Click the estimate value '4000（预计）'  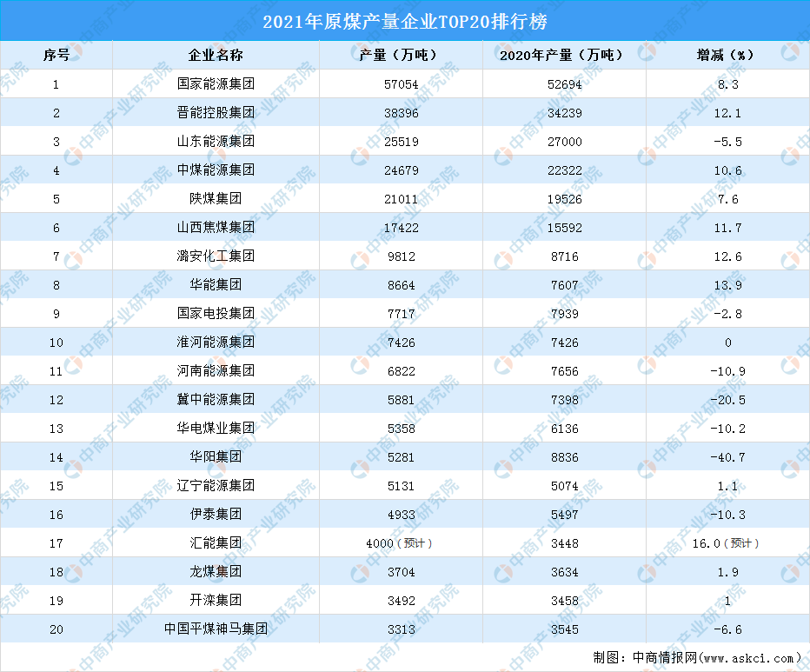point(399,543)
